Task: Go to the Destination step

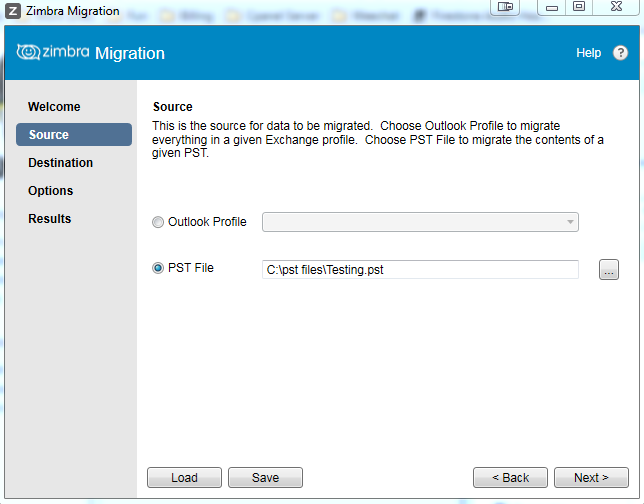Action: (x=60, y=163)
